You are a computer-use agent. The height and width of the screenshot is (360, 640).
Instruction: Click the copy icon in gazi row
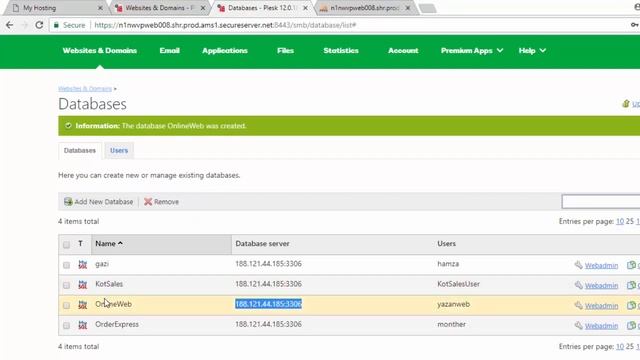click(x=631, y=265)
